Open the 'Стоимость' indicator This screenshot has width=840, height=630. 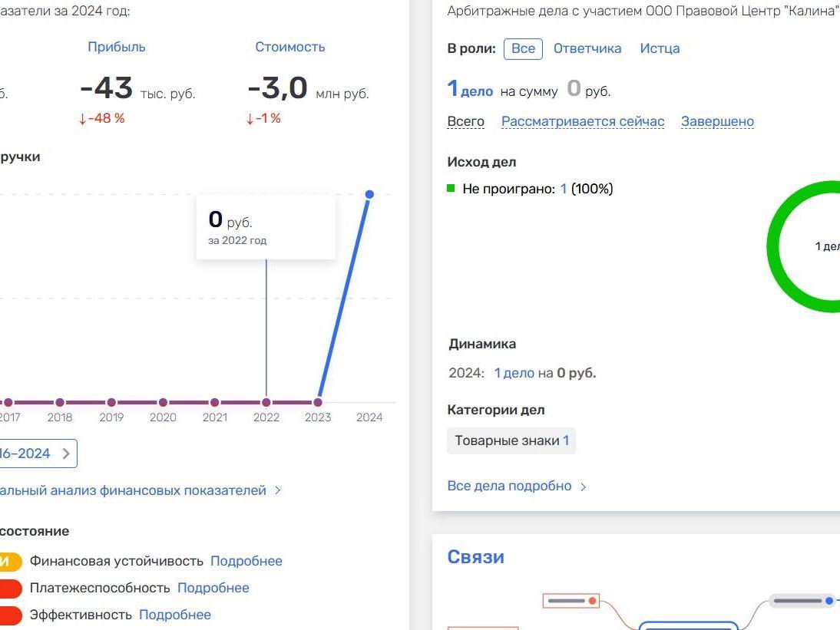coord(289,47)
